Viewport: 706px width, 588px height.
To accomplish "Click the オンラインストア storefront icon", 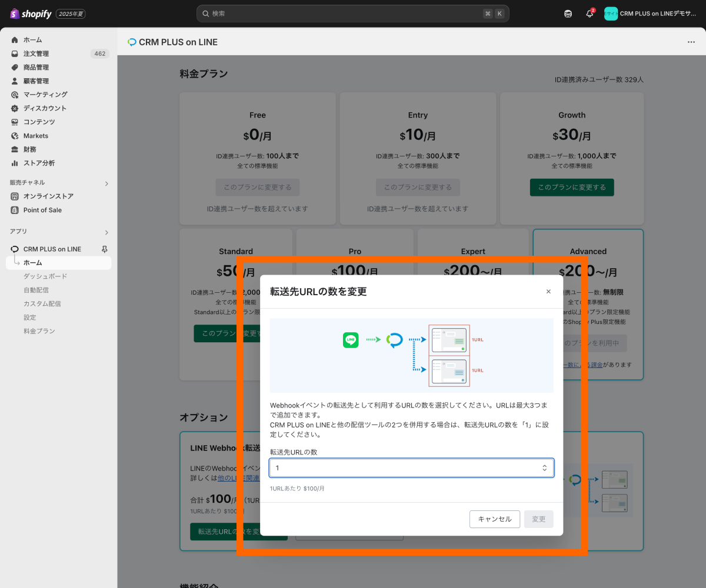I will point(15,196).
